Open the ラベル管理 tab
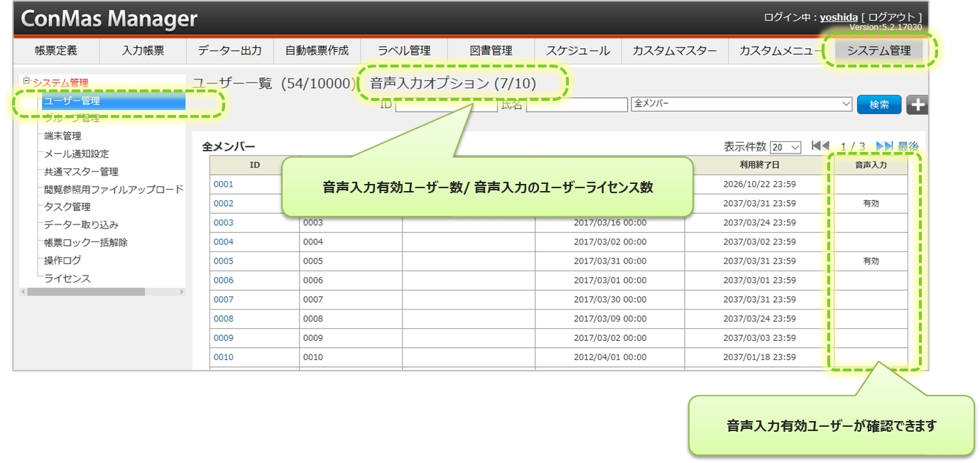This screenshot has width=980, height=463. click(x=404, y=50)
